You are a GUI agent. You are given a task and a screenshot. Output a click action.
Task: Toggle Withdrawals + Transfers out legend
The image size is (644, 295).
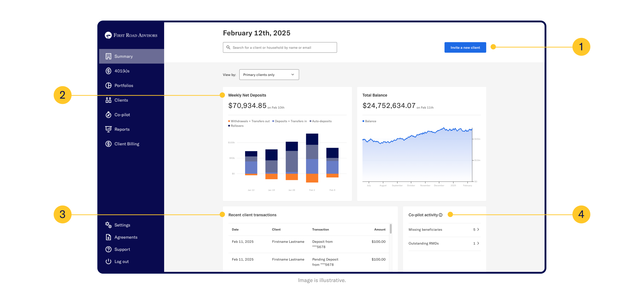(x=249, y=121)
